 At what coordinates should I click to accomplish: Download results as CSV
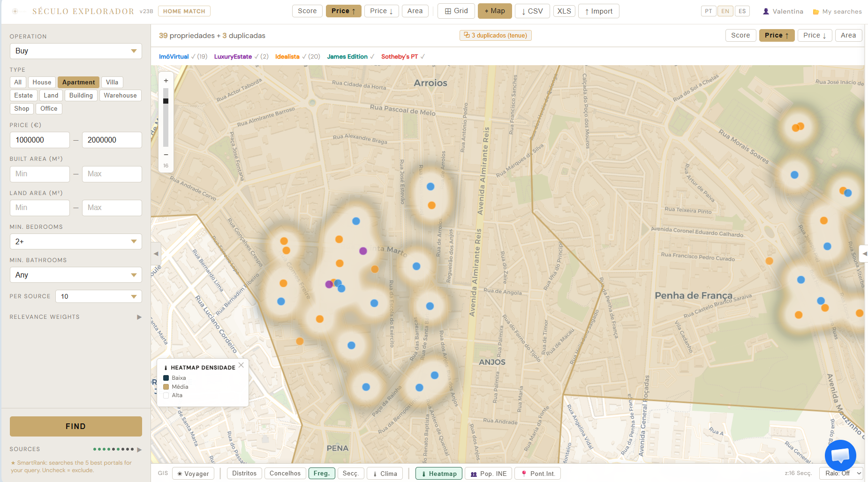tap(532, 11)
